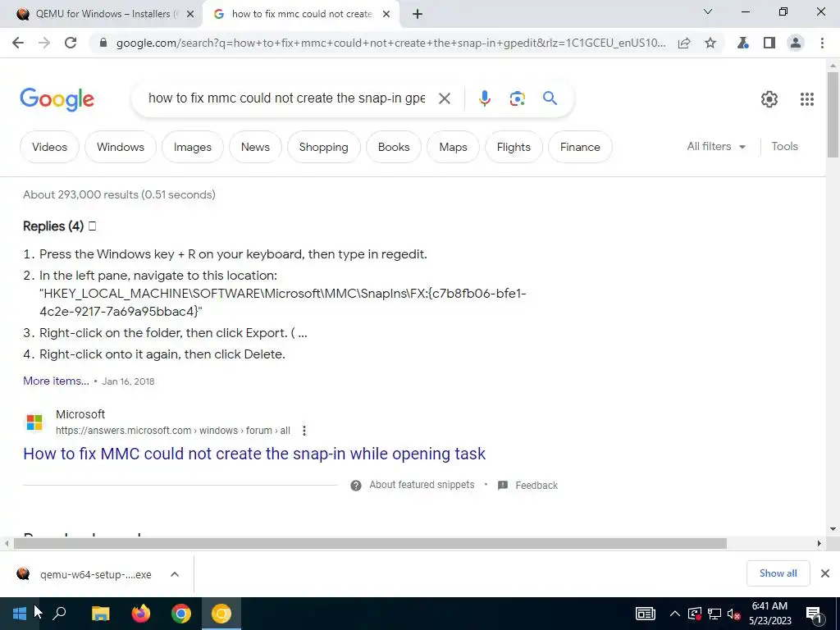Search by image with Google Lens
The height and width of the screenshot is (630, 840).
click(518, 98)
